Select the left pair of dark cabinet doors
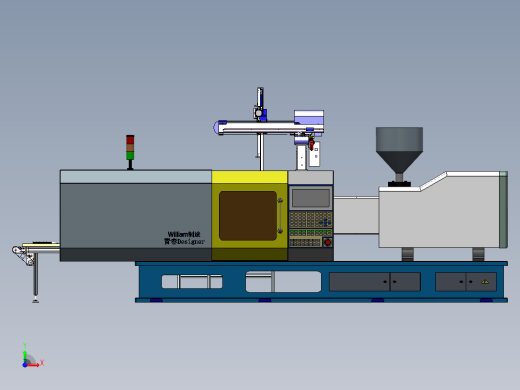The width and height of the screenshot is (520, 390). (375, 282)
